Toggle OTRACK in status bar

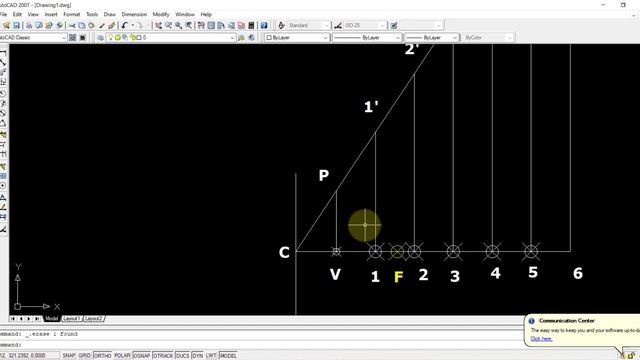pos(163,356)
